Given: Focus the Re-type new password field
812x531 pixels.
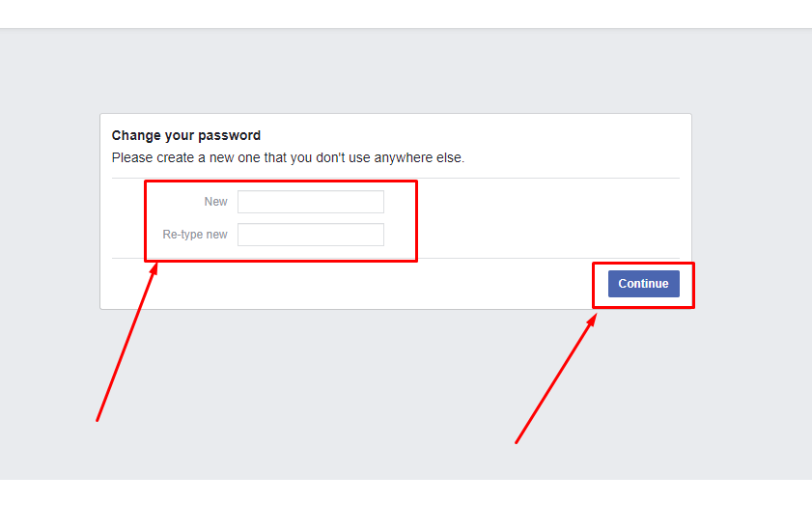Looking at the screenshot, I should pos(310,235).
